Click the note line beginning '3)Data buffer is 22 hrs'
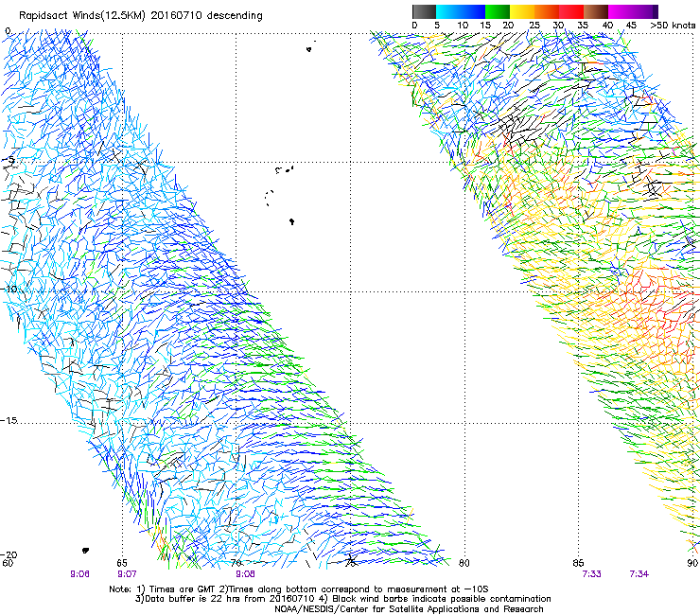Screen dimensions: 700x615 coord(342,599)
